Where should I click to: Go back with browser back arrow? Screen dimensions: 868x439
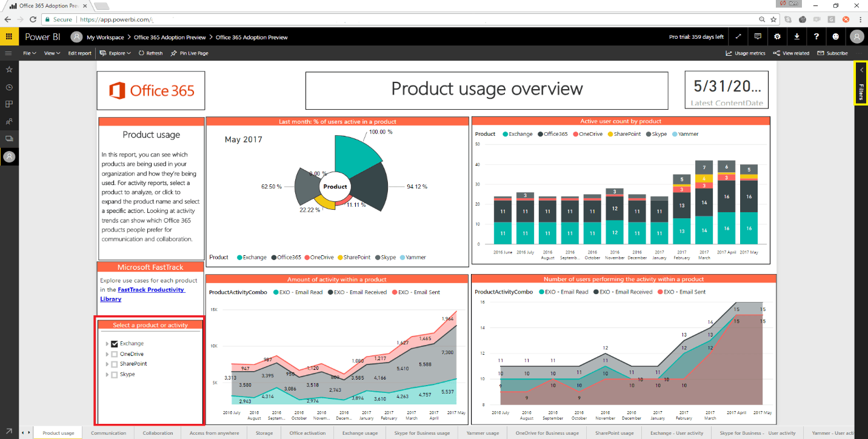coord(7,19)
